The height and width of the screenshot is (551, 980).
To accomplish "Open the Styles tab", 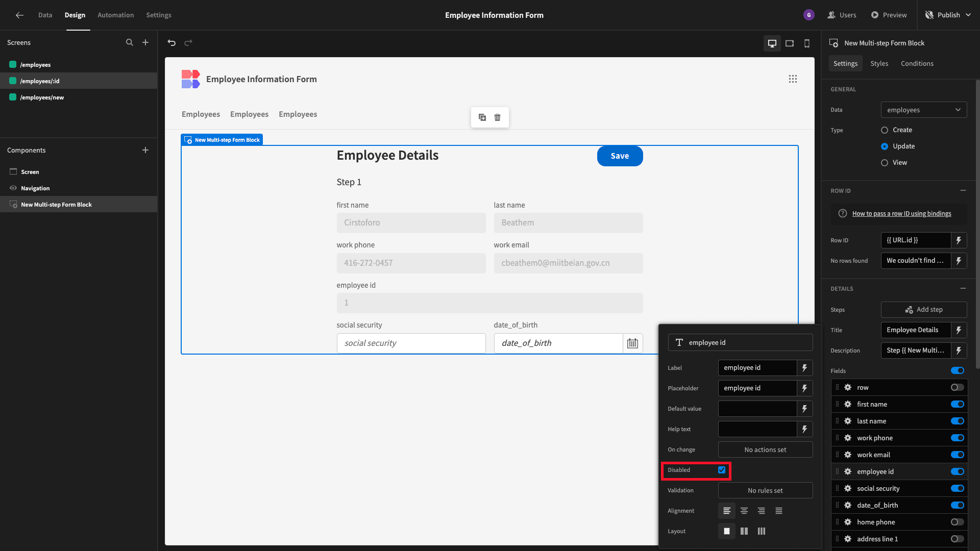I will [879, 64].
